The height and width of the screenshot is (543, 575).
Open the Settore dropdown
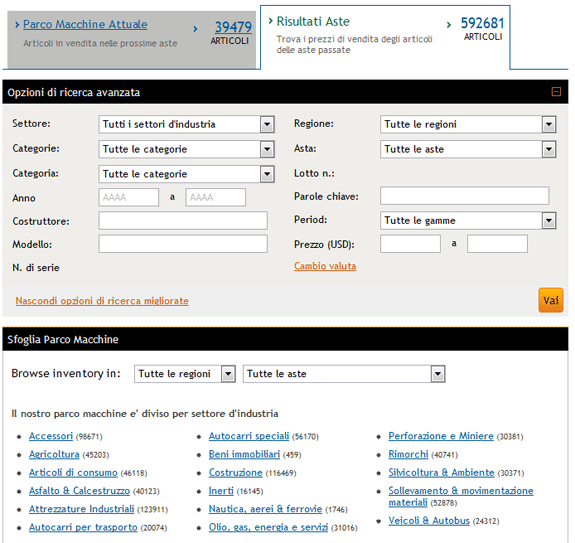pyautogui.click(x=186, y=124)
